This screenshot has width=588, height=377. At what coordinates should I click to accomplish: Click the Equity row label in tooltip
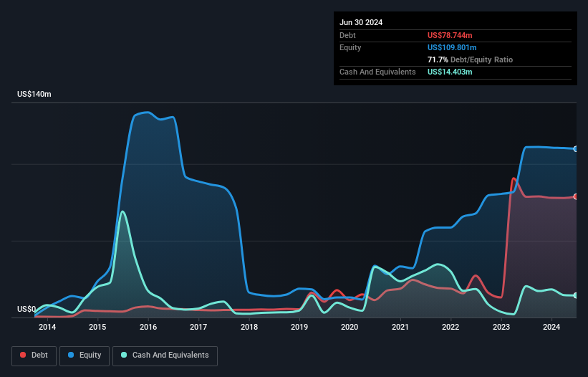(350, 47)
